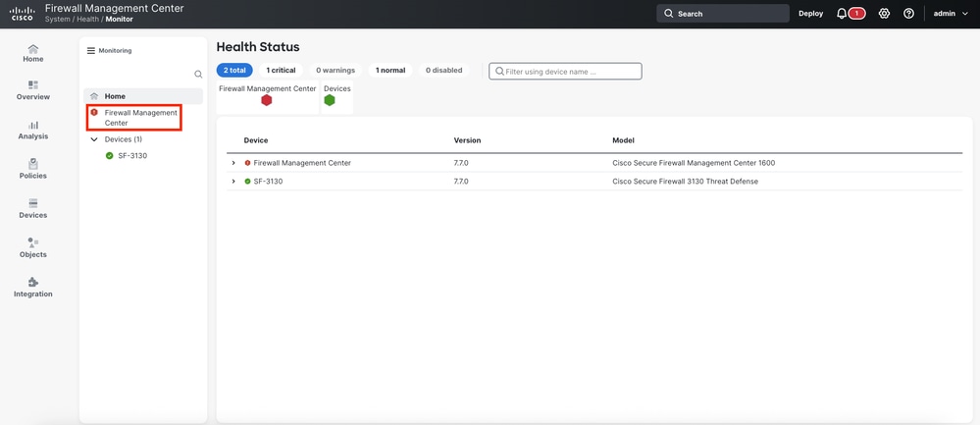Filter by 1 normal status
The height and width of the screenshot is (425, 980).
point(390,71)
